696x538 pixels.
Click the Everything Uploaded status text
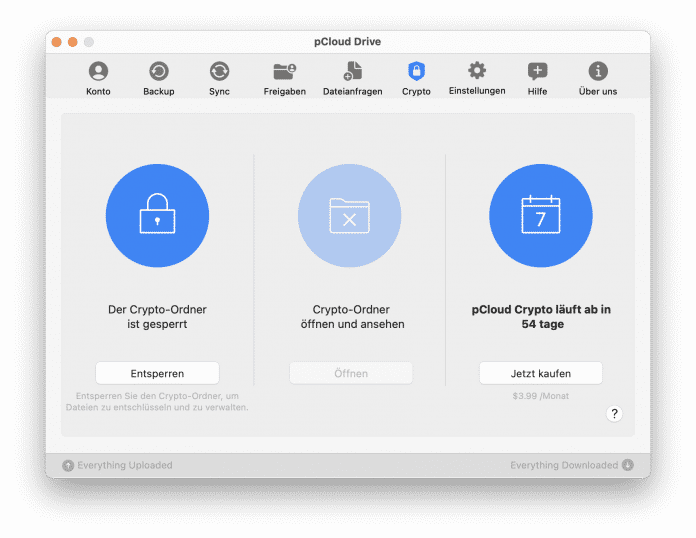pyautogui.click(x=125, y=465)
